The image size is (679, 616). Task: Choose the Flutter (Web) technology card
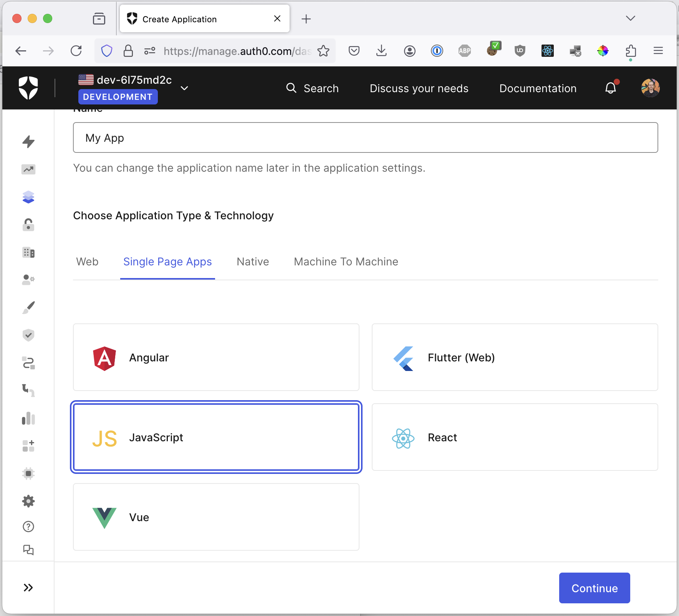coord(515,357)
